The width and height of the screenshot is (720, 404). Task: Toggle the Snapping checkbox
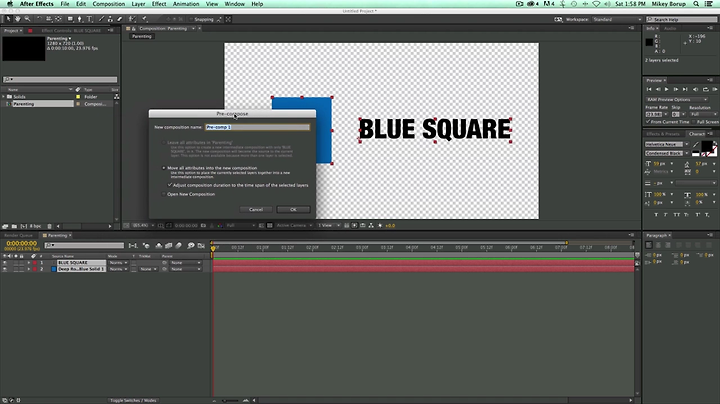[191, 19]
